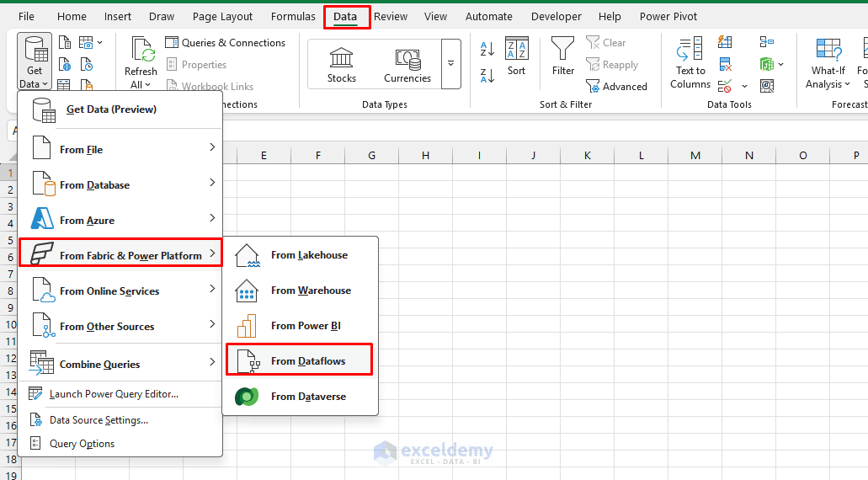
Task: Click the Consolidate icon
Action: 767,42
